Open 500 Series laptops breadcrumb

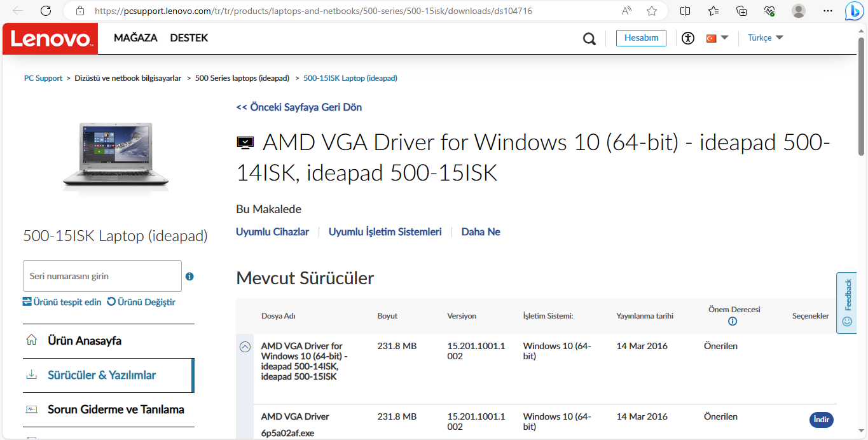pyautogui.click(x=242, y=78)
